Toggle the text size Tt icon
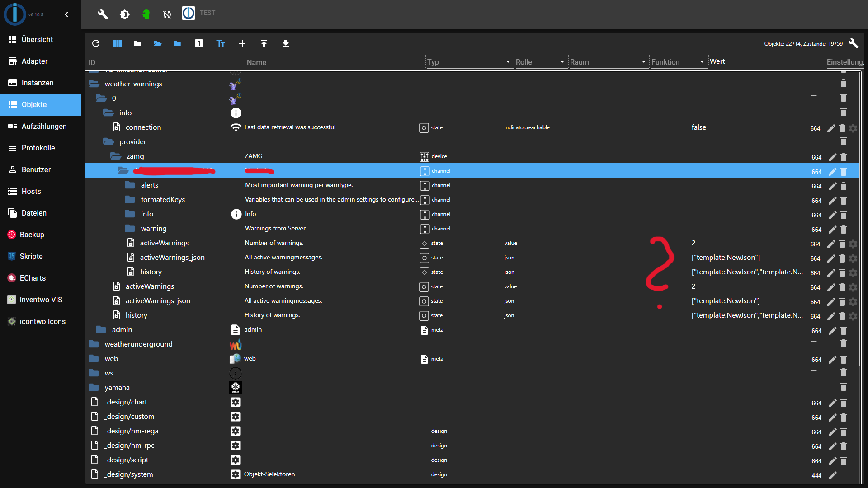This screenshot has width=868, height=488. 221,43
